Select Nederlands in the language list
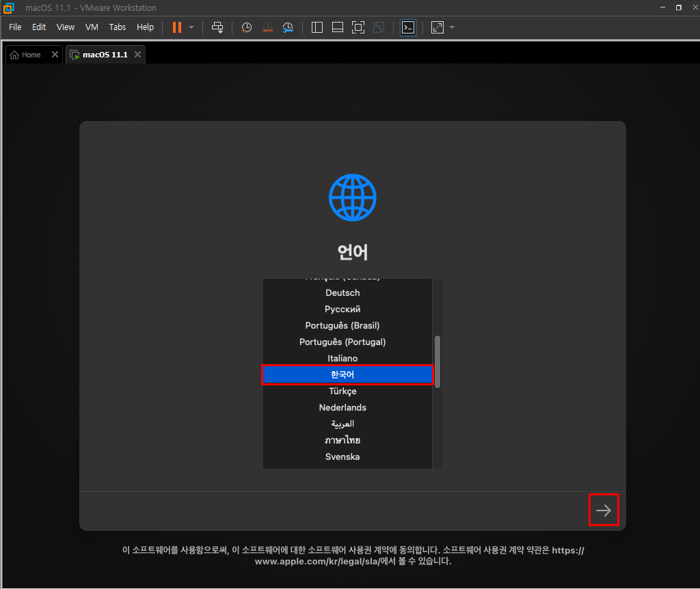Image resolution: width=700 pixels, height=589 pixels. click(x=347, y=407)
